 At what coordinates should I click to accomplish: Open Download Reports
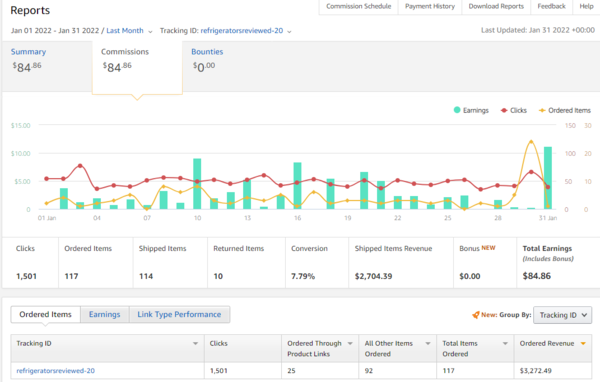[496, 6]
